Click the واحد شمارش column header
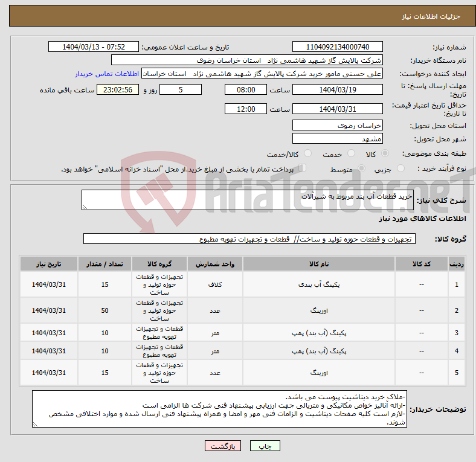The image size is (476, 462). click(215, 264)
